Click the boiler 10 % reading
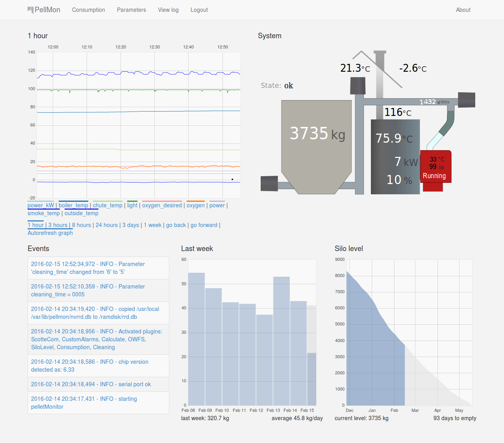 coord(399,180)
